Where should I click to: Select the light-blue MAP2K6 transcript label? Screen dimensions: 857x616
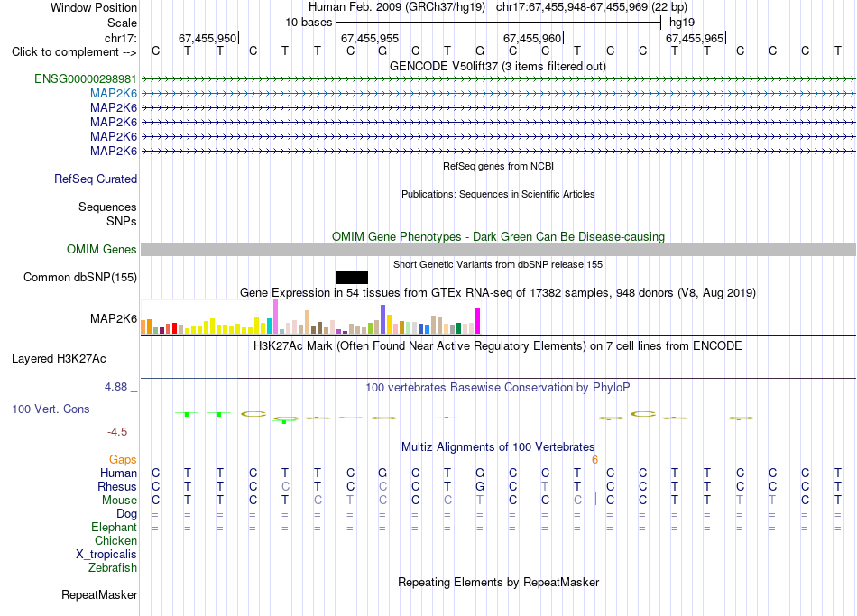click(114, 94)
